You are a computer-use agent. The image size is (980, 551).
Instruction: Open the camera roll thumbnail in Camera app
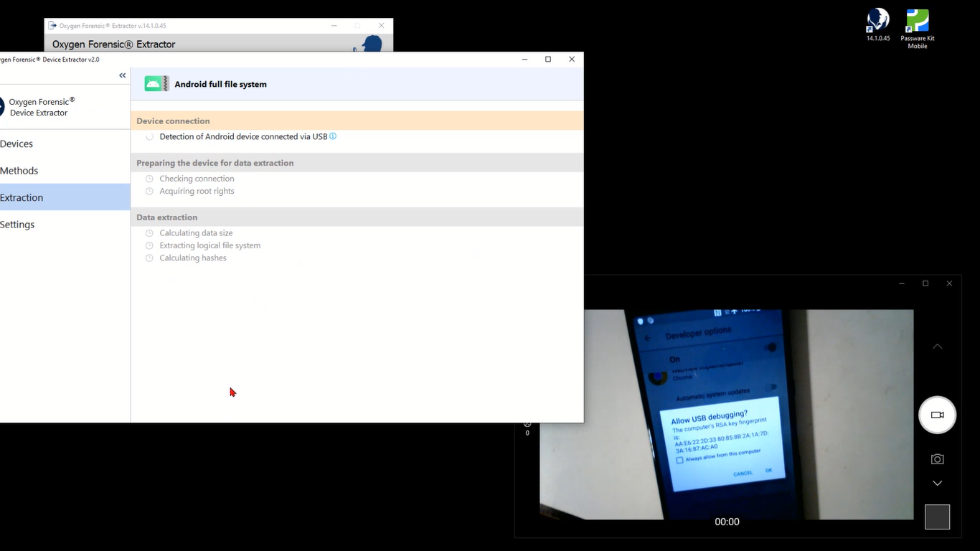tap(937, 517)
